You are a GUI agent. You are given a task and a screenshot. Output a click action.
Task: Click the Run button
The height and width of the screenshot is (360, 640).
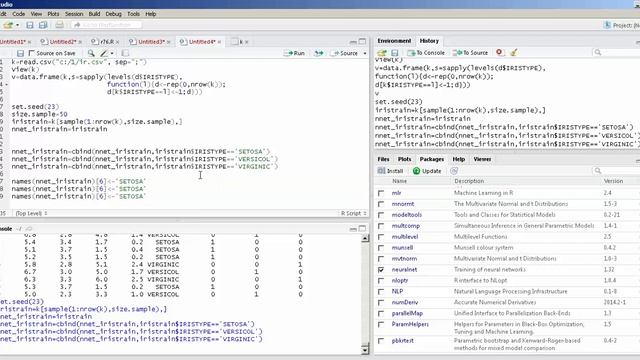click(x=295, y=53)
